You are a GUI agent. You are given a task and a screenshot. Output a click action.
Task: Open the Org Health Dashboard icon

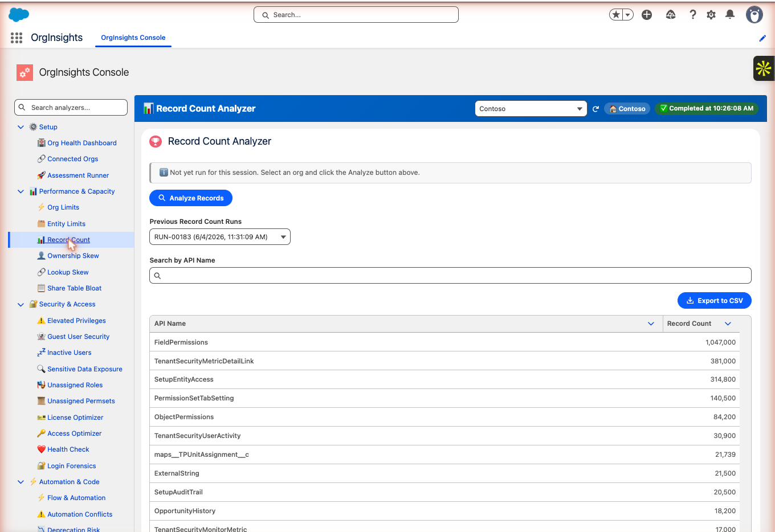[41, 143]
